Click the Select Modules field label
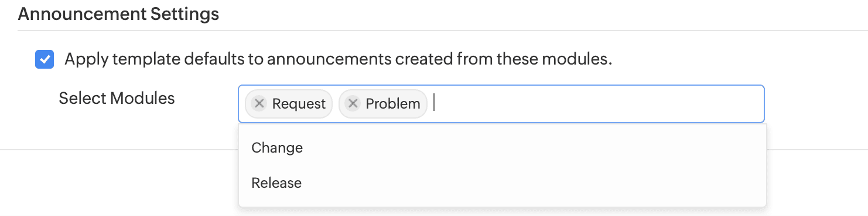 tap(117, 98)
